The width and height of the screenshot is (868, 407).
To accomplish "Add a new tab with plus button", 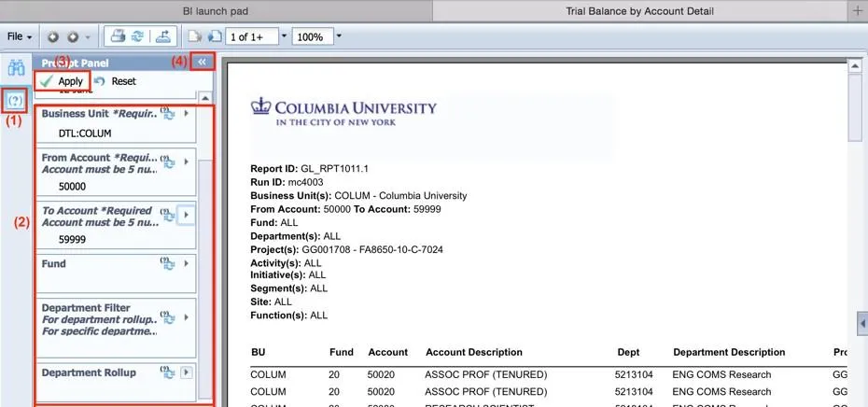I will point(858,11).
